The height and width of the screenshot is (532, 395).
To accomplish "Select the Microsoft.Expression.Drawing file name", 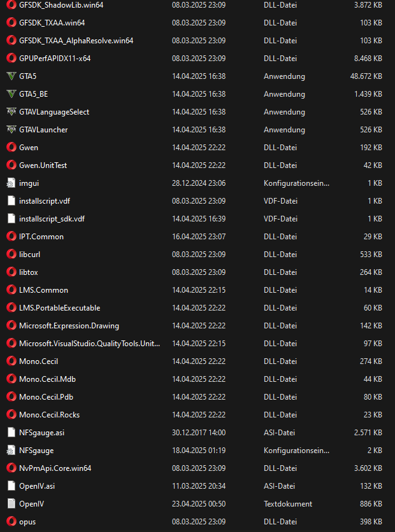I will (x=69, y=326).
